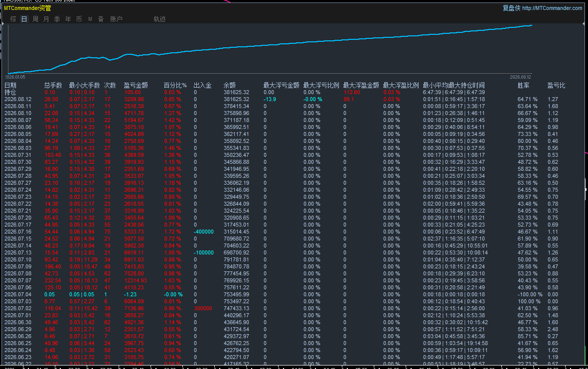Click the 总手数 column header
The width and height of the screenshot is (588, 369).
point(53,86)
